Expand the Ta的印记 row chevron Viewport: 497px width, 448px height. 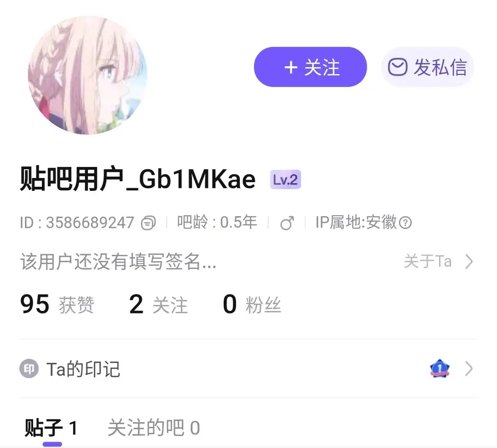[469, 369]
